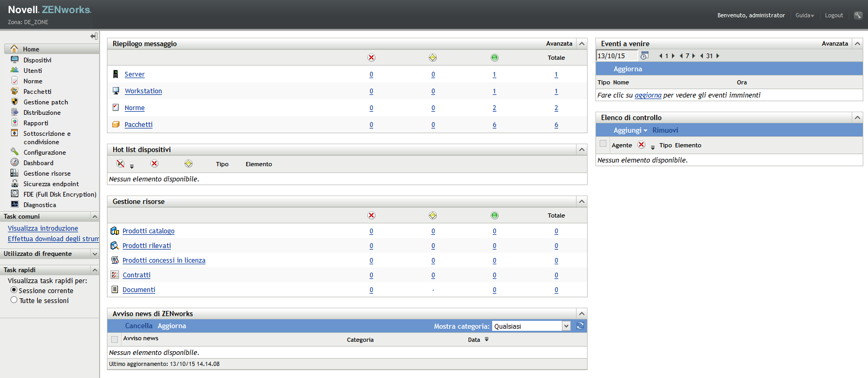This screenshot has width=868, height=378.
Task: Collapse the Task rapidi section
Action: tap(95, 270)
